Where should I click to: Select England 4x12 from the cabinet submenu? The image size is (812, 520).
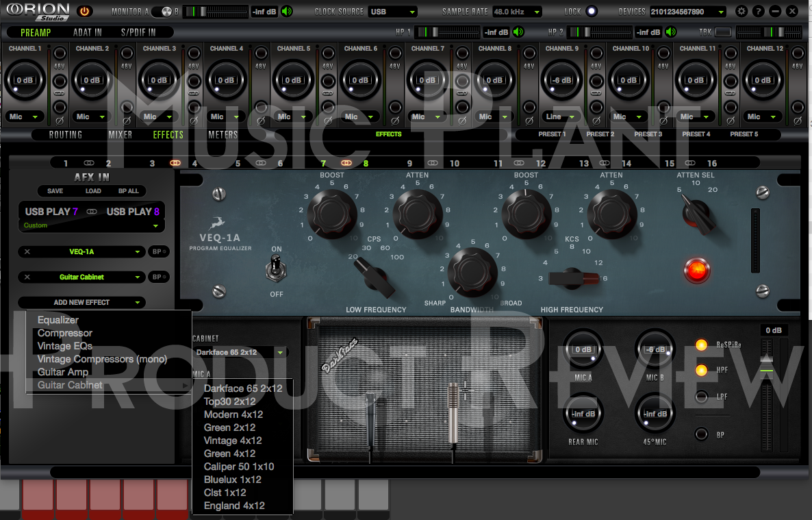235,506
